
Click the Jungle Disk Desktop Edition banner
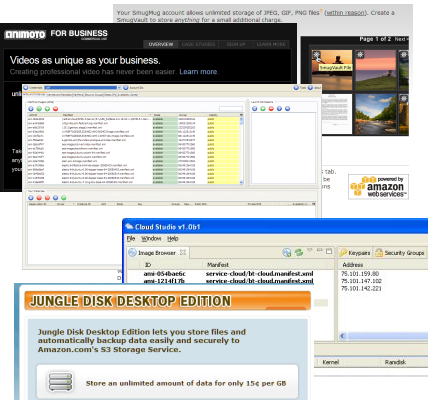pyautogui.click(x=168, y=301)
